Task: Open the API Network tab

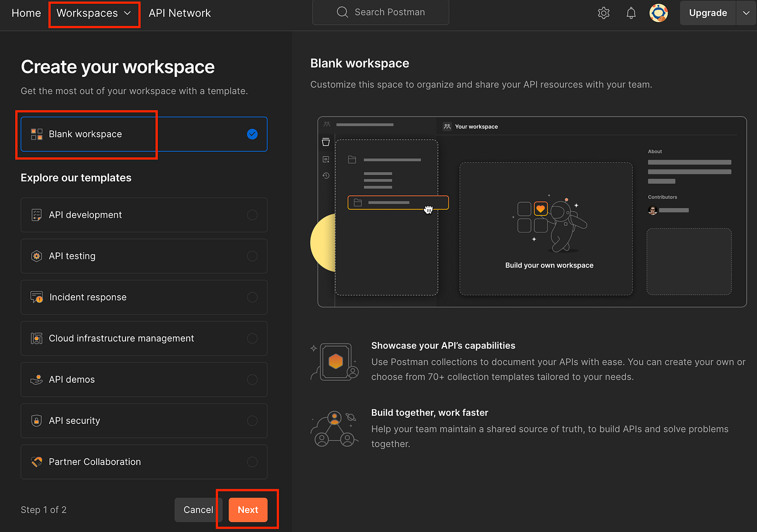Action: (180, 13)
